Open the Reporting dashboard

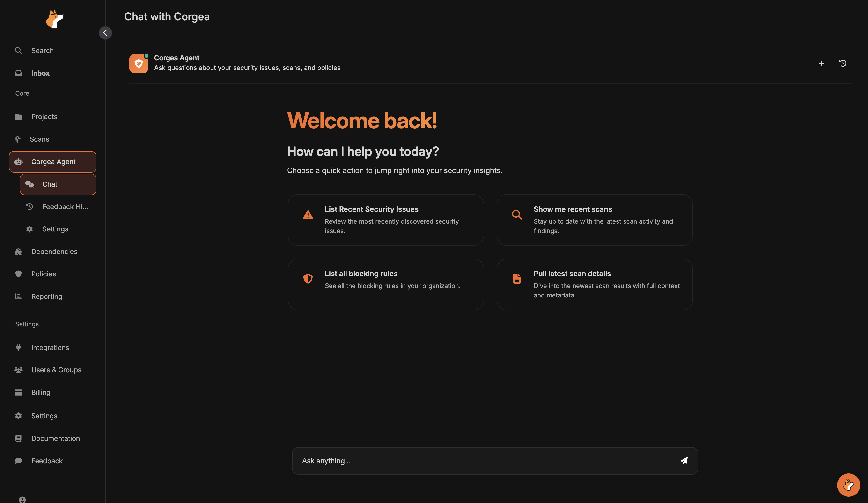click(46, 297)
